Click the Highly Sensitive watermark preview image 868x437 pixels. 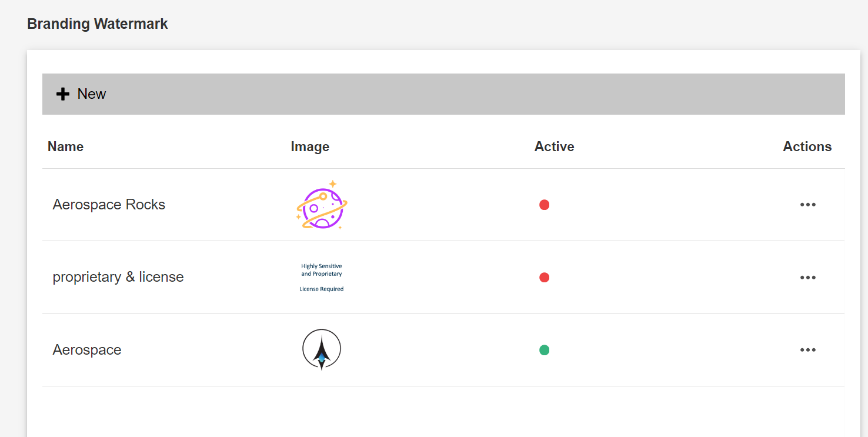[x=321, y=276]
